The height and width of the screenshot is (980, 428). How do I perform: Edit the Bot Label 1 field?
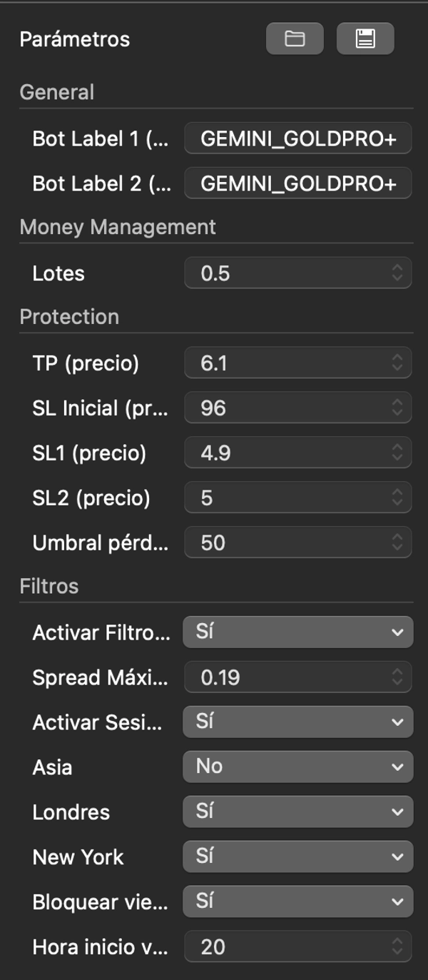[297, 138]
